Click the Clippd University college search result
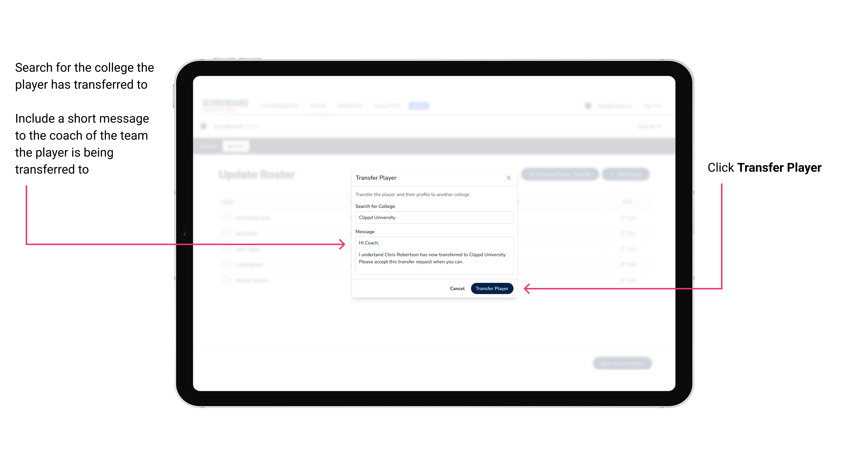 pyautogui.click(x=433, y=217)
